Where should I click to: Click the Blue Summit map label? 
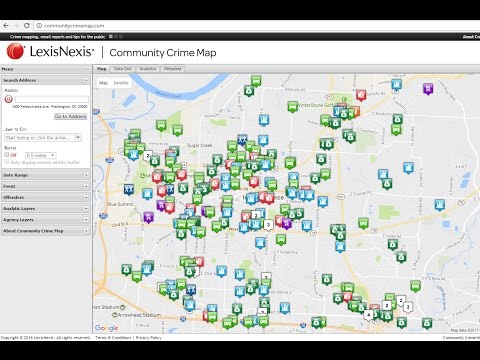point(120,204)
